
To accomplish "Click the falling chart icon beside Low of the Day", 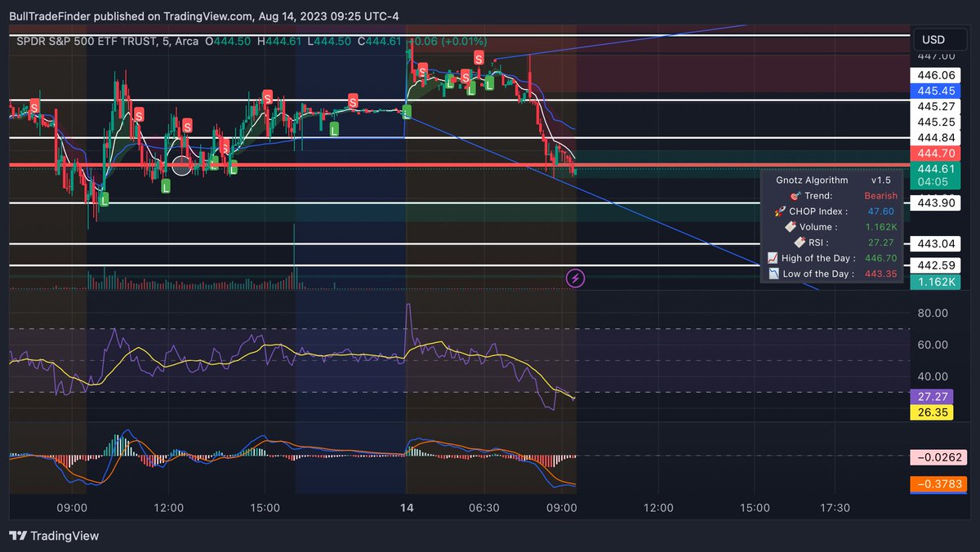I will [x=773, y=274].
